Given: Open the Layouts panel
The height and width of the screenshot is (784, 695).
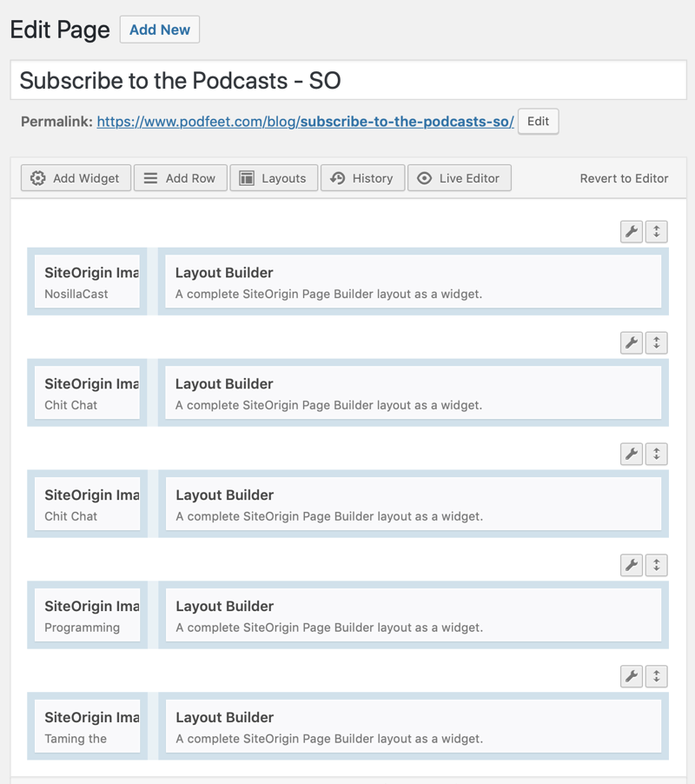Looking at the screenshot, I should (x=274, y=178).
